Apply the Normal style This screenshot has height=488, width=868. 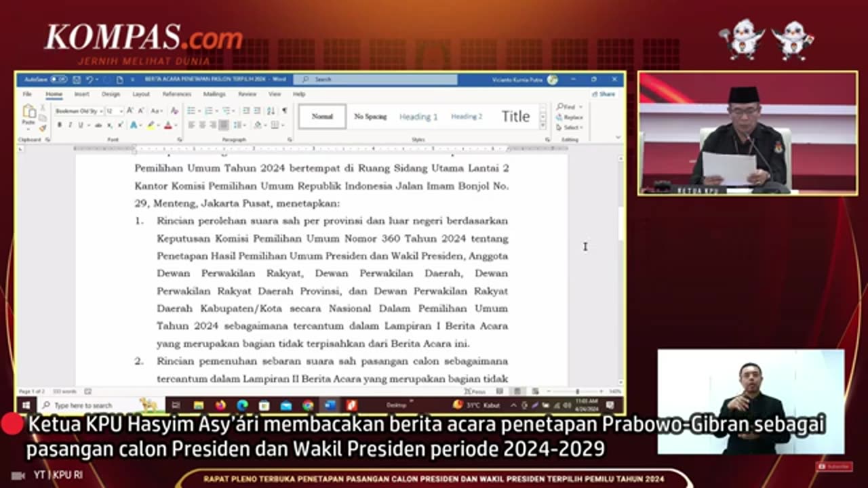[x=322, y=117]
